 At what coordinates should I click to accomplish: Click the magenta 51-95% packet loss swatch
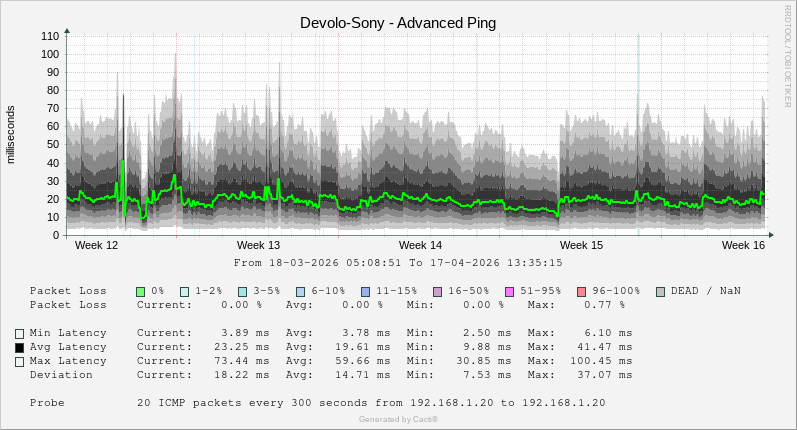[x=510, y=291]
